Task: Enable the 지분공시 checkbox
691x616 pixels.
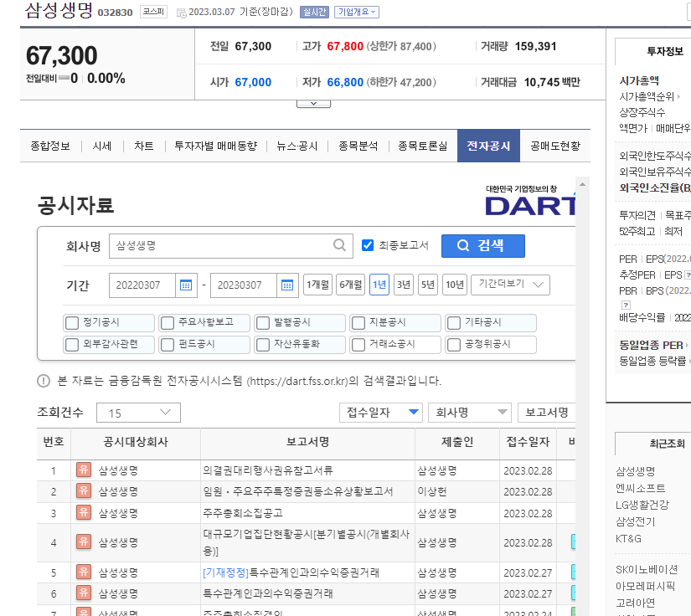Action: (x=358, y=323)
